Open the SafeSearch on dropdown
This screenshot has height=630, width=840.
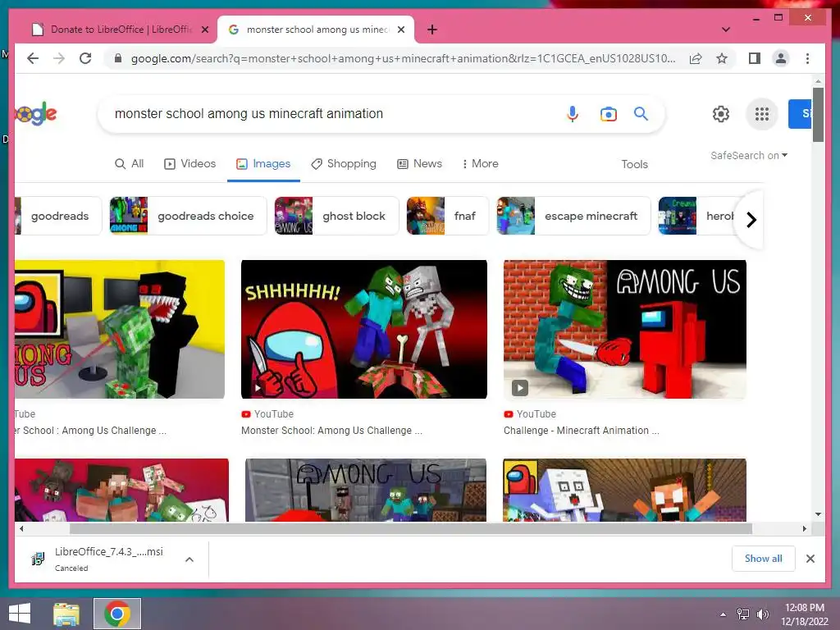point(748,155)
